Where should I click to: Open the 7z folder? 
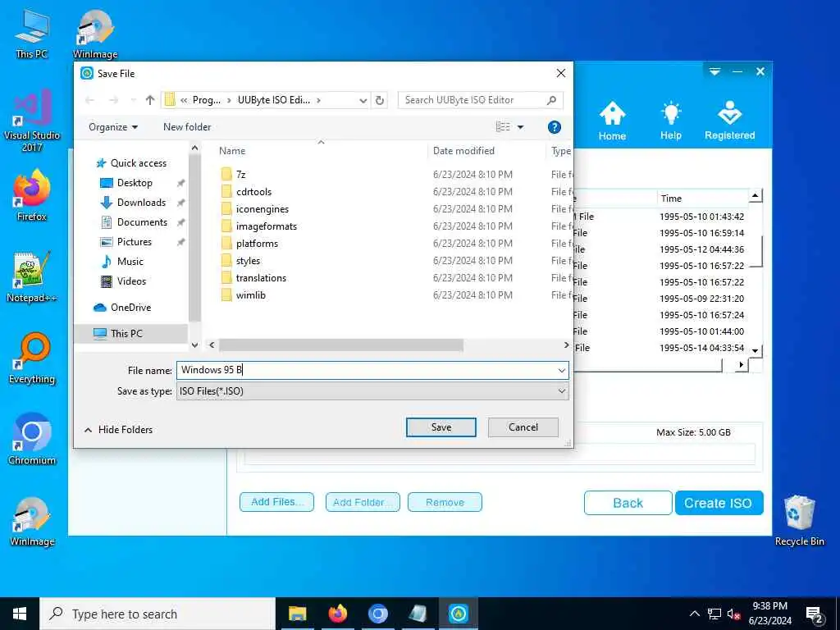click(241, 174)
